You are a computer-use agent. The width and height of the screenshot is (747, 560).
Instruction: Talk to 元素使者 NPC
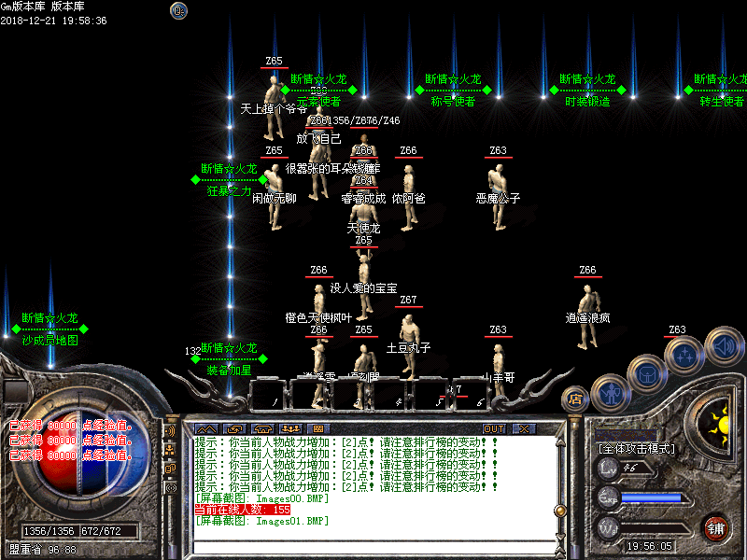pos(318,101)
